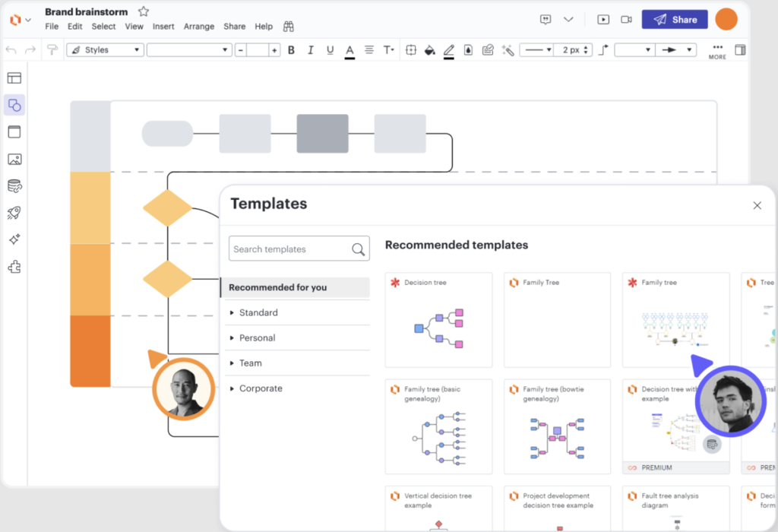Open the Styles dropdown
The image size is (778, 532).
[105, 50]
